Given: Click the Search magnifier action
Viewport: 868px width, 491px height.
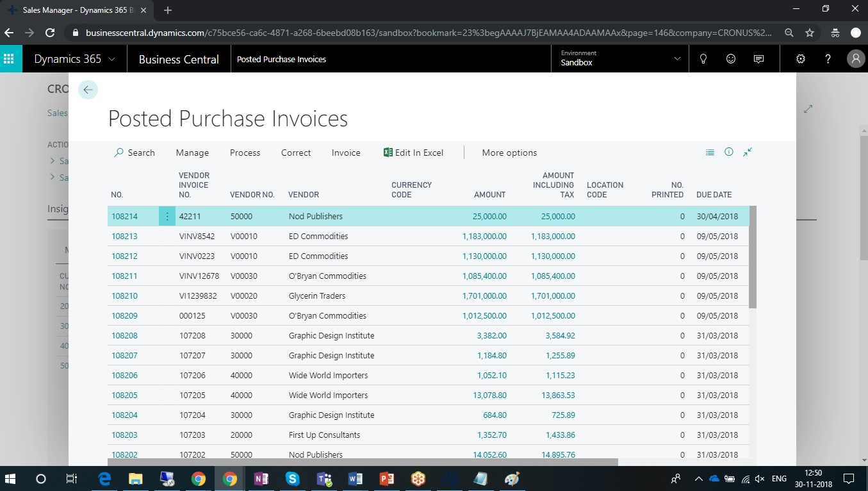Looking at the screenshot, I should click(x=135, y=153).
